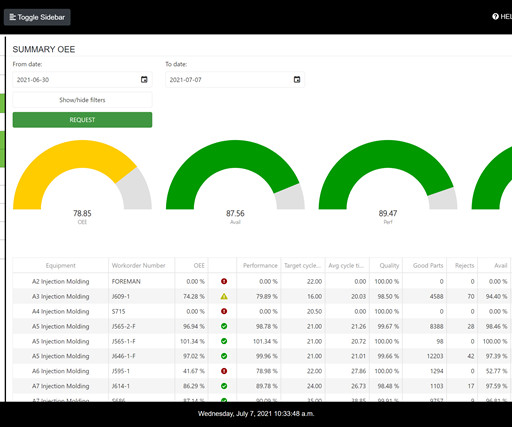Click Avg cycle time 27.86 cell

[347, 371]
